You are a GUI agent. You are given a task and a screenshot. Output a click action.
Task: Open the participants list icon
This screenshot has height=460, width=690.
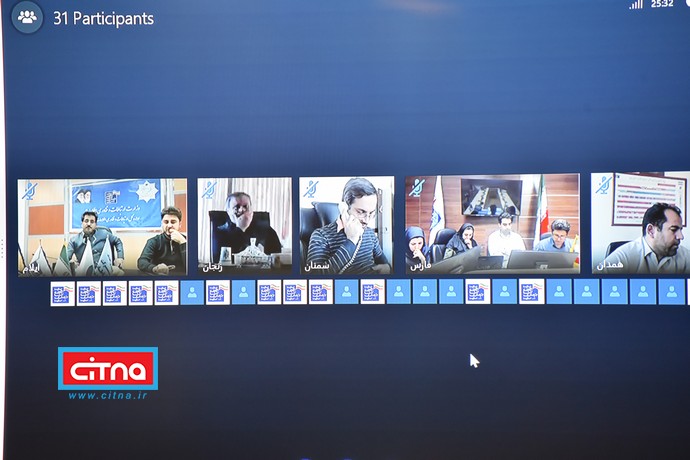pyautogui.click(x=27, y=17)
